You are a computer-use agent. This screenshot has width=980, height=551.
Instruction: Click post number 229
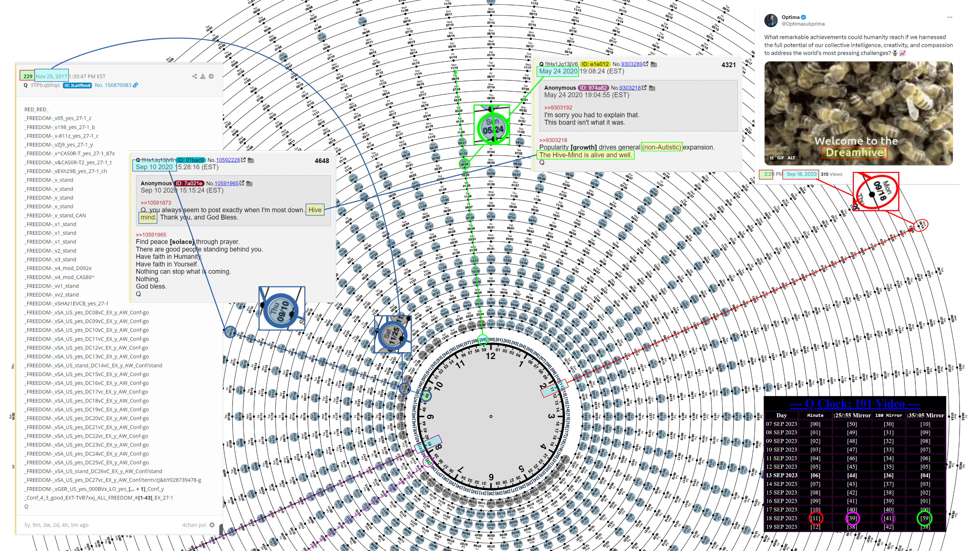click(x=28, y=77)
